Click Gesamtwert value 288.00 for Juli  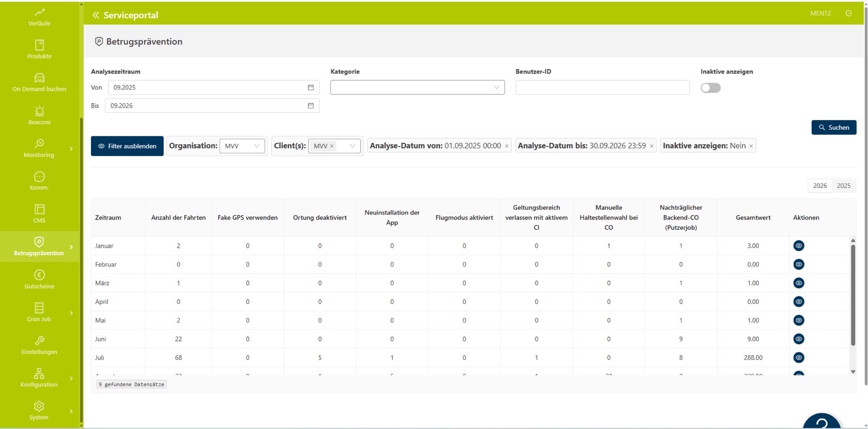[753, 358]
